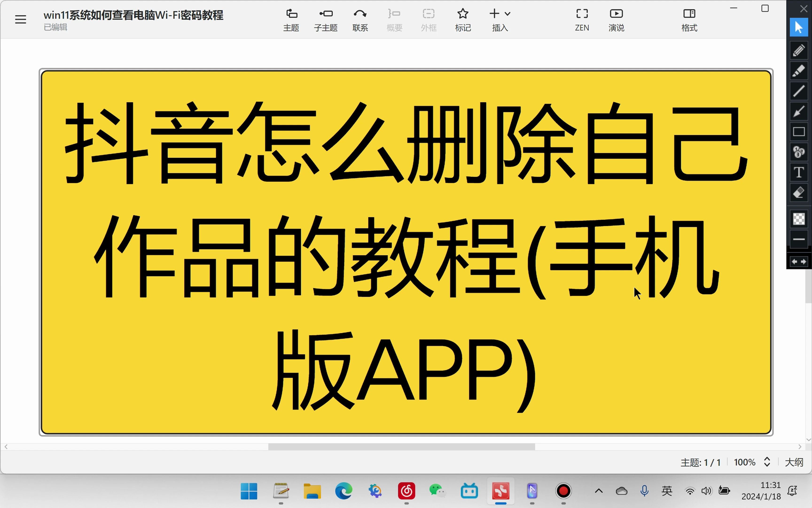
Task: Select the arrow drawing tool
Action: coord(799,111)
